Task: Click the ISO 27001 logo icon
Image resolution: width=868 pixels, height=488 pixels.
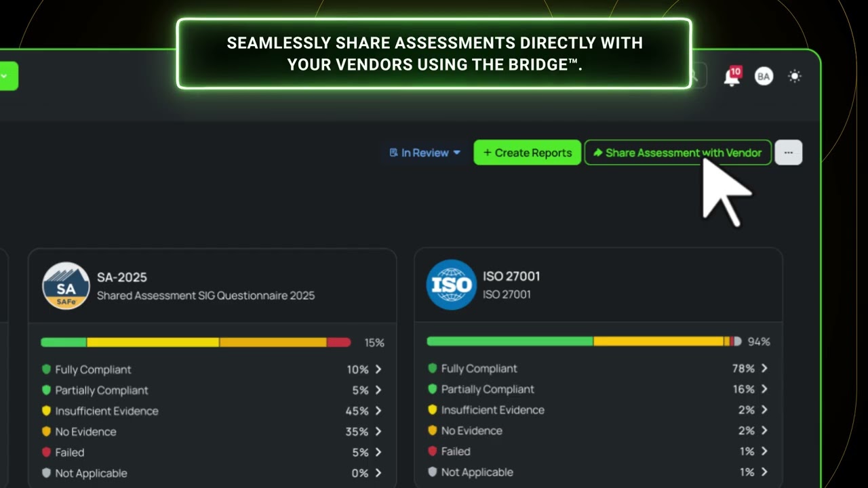Action: [x=451, y=285]
